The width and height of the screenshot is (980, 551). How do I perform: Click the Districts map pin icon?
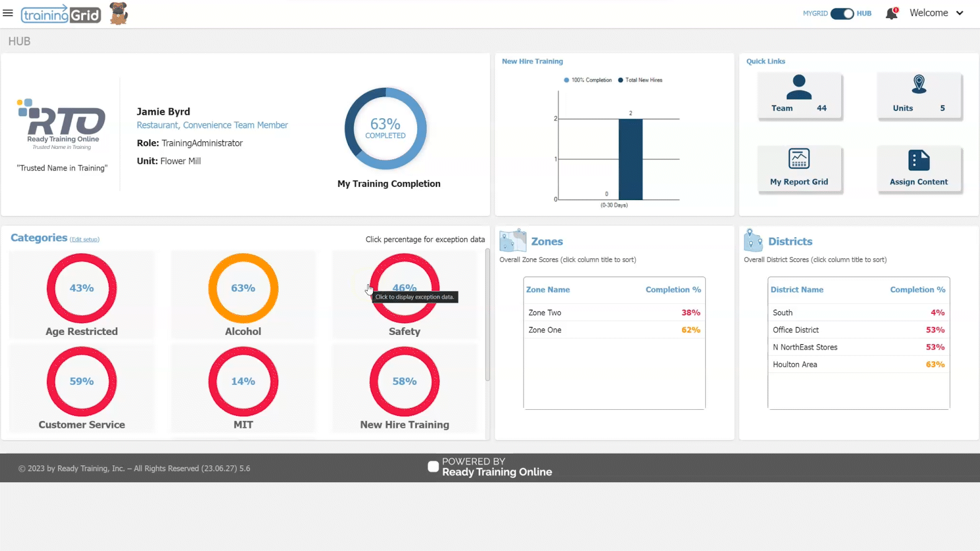[x=753, y=240]
